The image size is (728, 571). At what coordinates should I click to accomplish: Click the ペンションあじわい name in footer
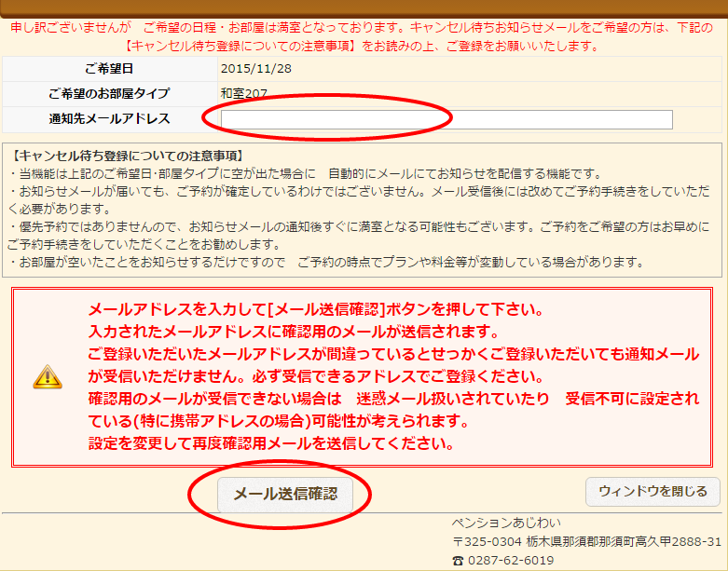[506, 523]
